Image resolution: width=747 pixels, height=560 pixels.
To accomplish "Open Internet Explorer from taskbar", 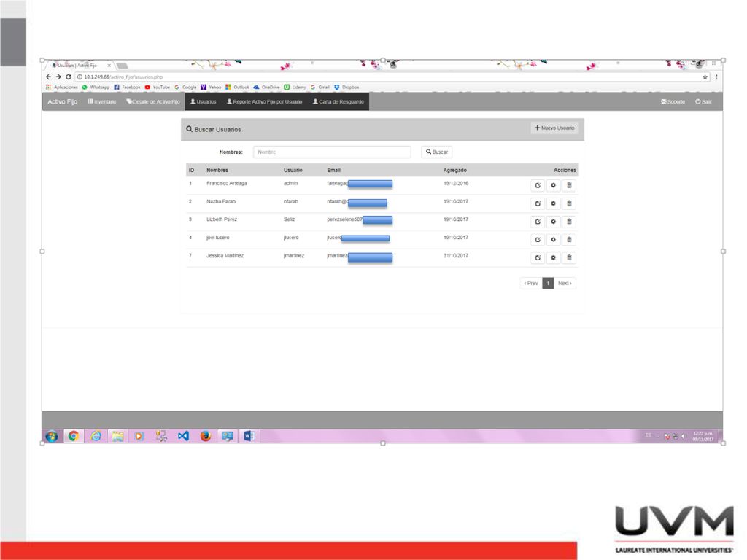I will 96,436.
